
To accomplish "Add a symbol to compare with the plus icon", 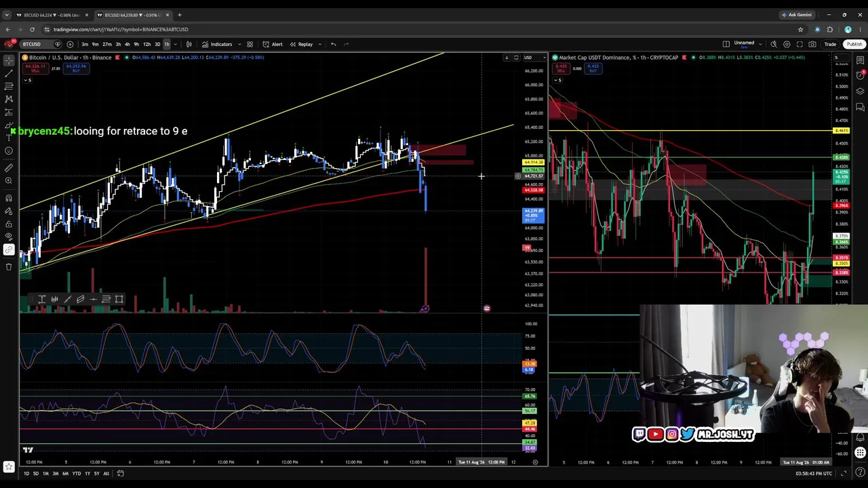I will tap(70, 44).
